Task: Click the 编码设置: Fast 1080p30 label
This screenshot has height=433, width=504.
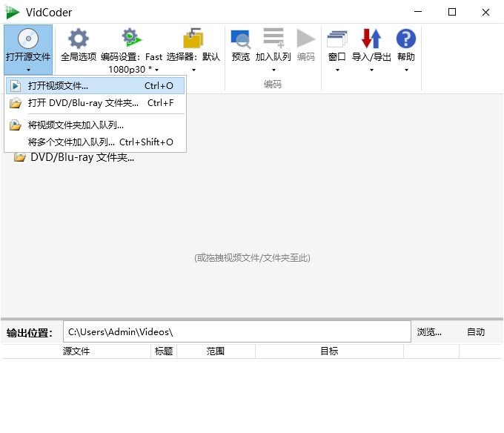Action: tap(131, 63)
